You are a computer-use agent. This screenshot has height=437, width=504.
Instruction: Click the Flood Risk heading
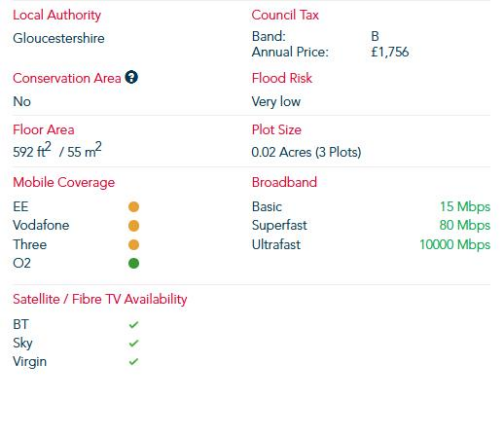282,78
